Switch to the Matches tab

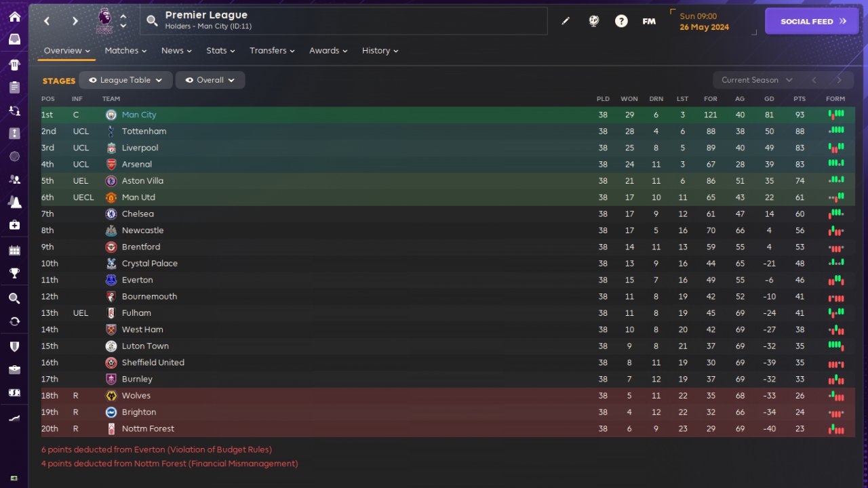point(125,51)
